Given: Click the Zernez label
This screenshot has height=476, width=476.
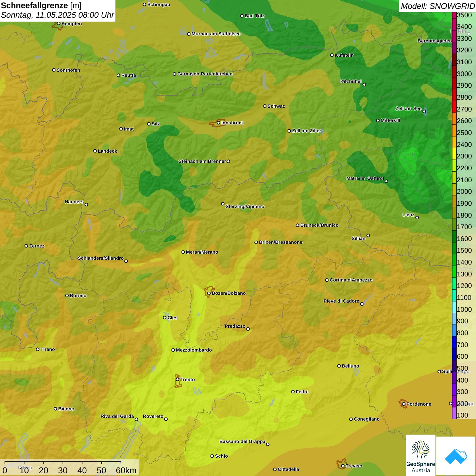Looking at the screenshot, I should click(x=37, y=246).
